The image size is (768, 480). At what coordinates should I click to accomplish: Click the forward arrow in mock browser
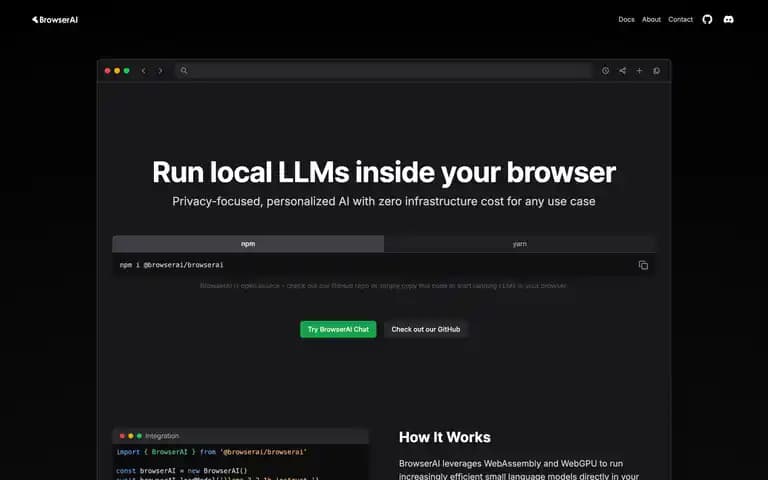(x=160, y=71)
